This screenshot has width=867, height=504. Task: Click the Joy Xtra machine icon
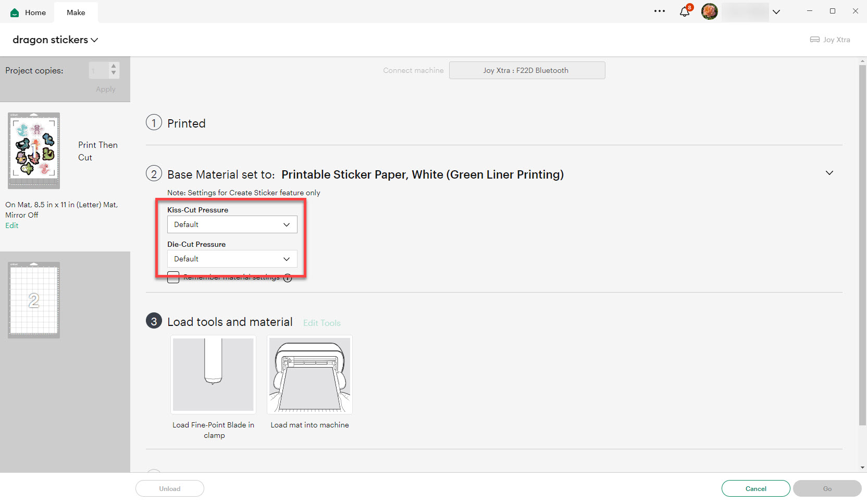click(815, 39)
